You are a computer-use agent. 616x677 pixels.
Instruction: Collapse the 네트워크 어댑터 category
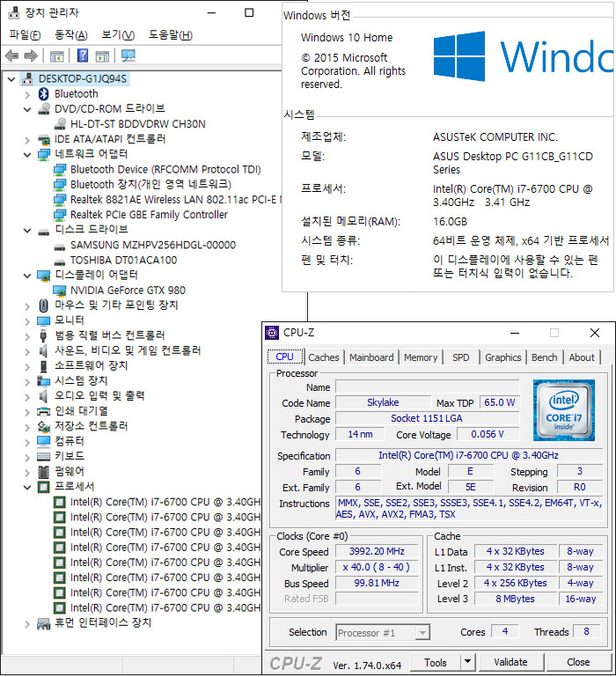[27, 155]
